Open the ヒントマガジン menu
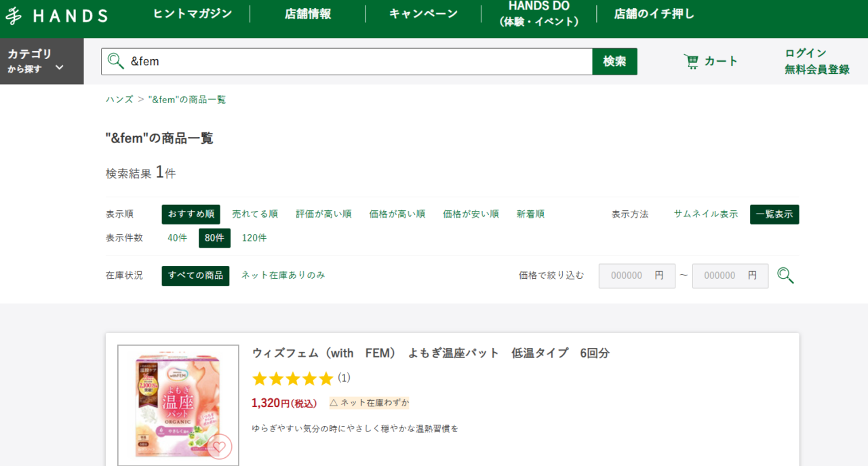This screenshot has height=466, width=868. click(x=193, y=14)
